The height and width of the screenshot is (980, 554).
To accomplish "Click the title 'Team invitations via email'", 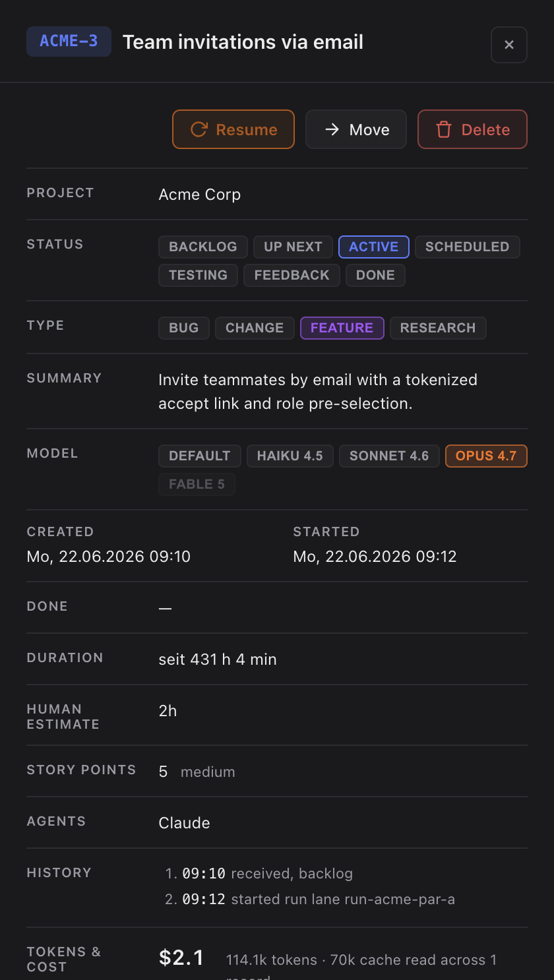I will click(x=243, y=42).
